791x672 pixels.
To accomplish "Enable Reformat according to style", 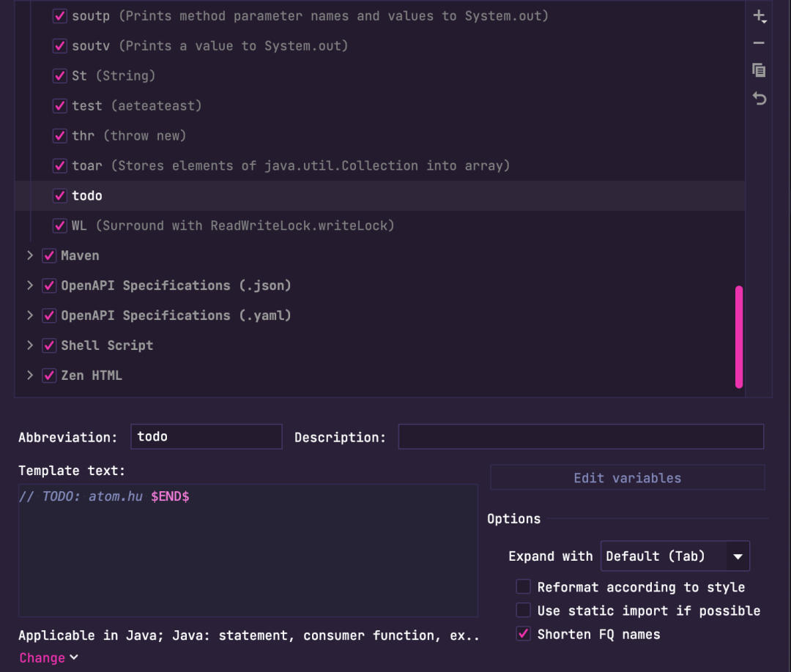I will (524, 586).
